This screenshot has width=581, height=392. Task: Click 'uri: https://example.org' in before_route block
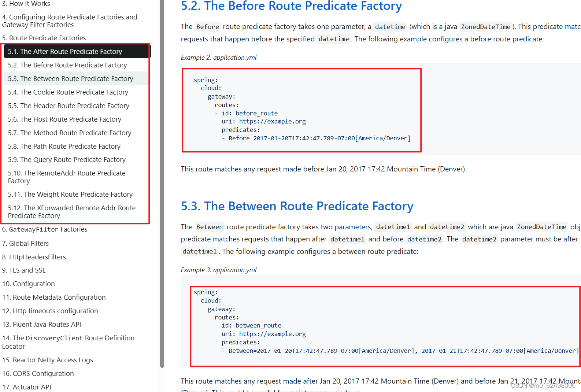pos(264,121)
